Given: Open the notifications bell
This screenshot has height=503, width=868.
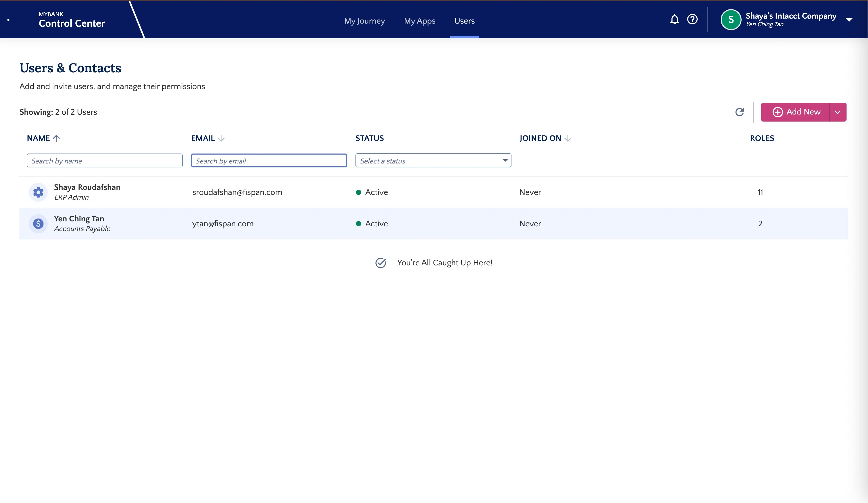Looking at the screenshot, I should pyautogui.click(x=674, y=19).
